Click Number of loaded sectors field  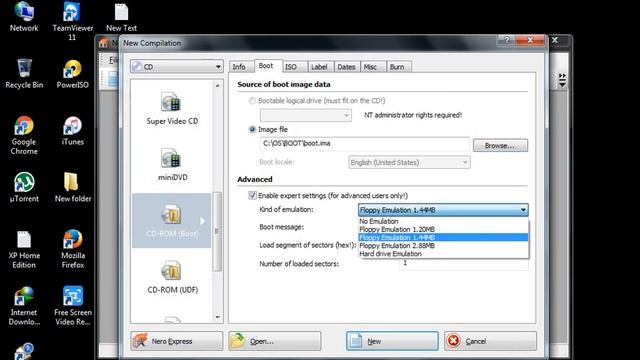click(464, 264)
